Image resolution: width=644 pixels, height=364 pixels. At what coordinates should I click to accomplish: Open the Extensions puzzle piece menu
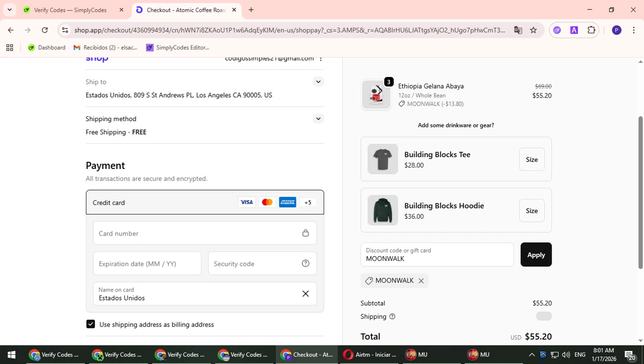[x=591, y=30]
